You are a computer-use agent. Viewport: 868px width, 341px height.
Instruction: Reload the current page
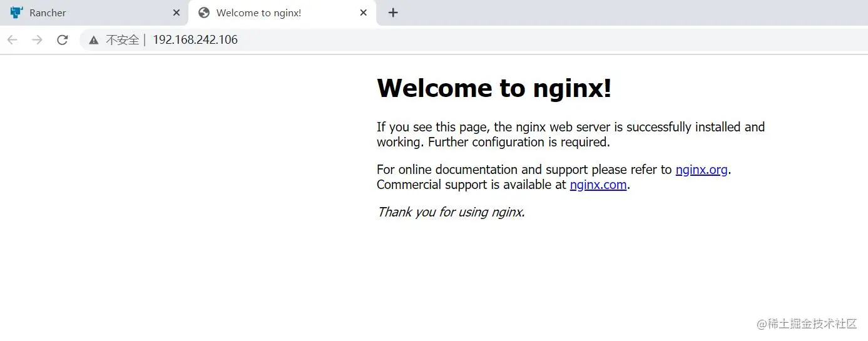(x=63, y=40)
